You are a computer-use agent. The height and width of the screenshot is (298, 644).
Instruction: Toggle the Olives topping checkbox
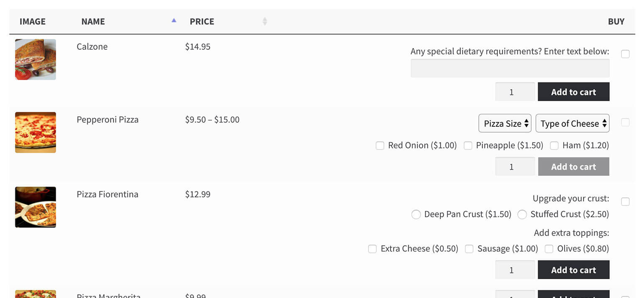549,249
